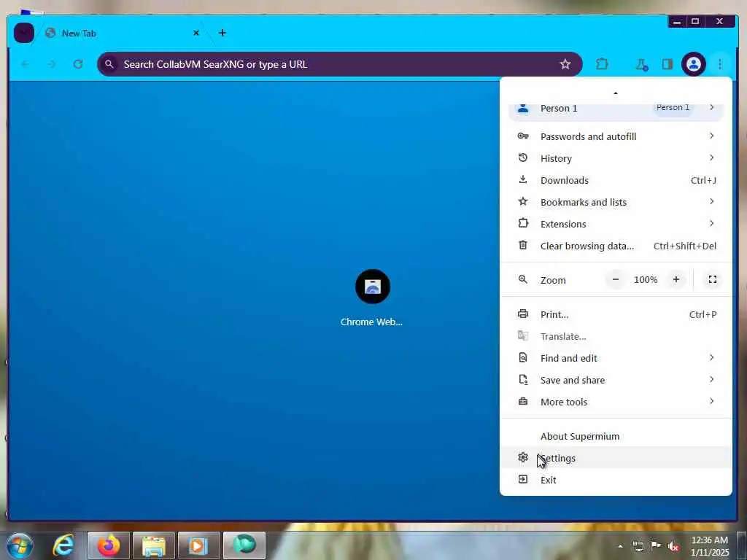Choose Print from the menu
Screen dimensions: 747x560
coord(616,315)
